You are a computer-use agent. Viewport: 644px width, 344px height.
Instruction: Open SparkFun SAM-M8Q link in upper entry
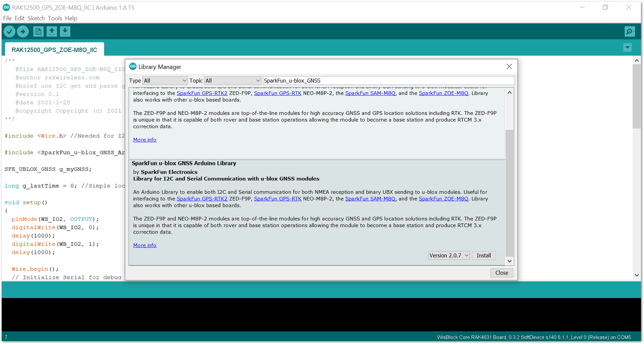tap(370, 93)
